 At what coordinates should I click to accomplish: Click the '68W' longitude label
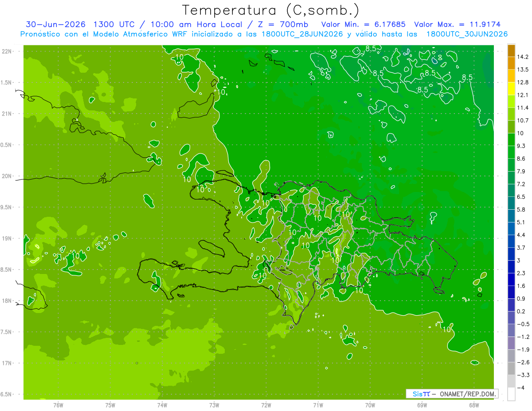pos(474,405)
